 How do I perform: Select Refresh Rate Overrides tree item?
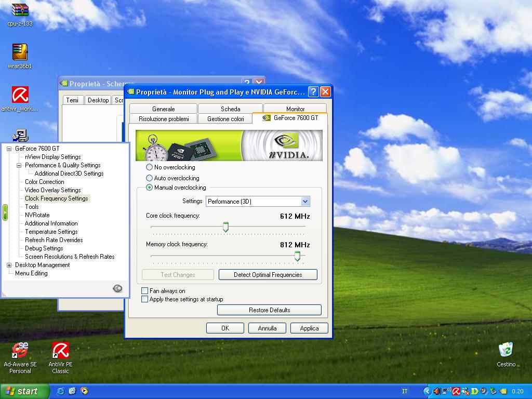54,240
